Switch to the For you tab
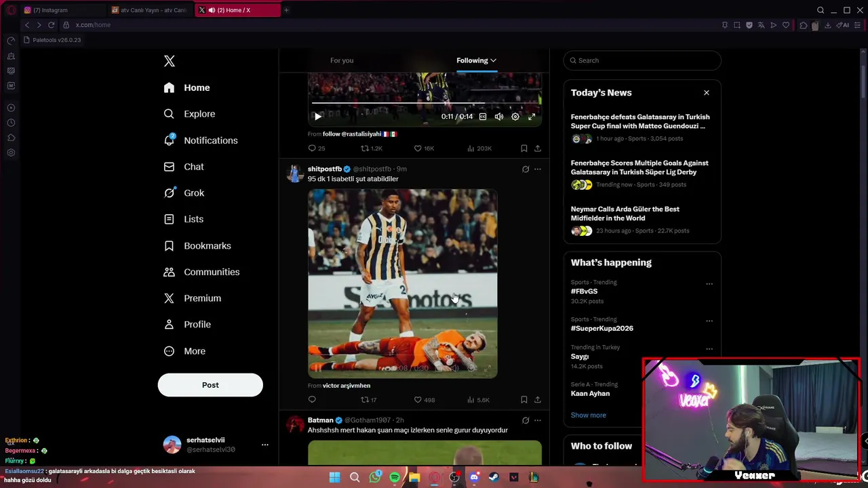Image resolution: width=868 pixels, height=488 pixels. click(342, 60)
